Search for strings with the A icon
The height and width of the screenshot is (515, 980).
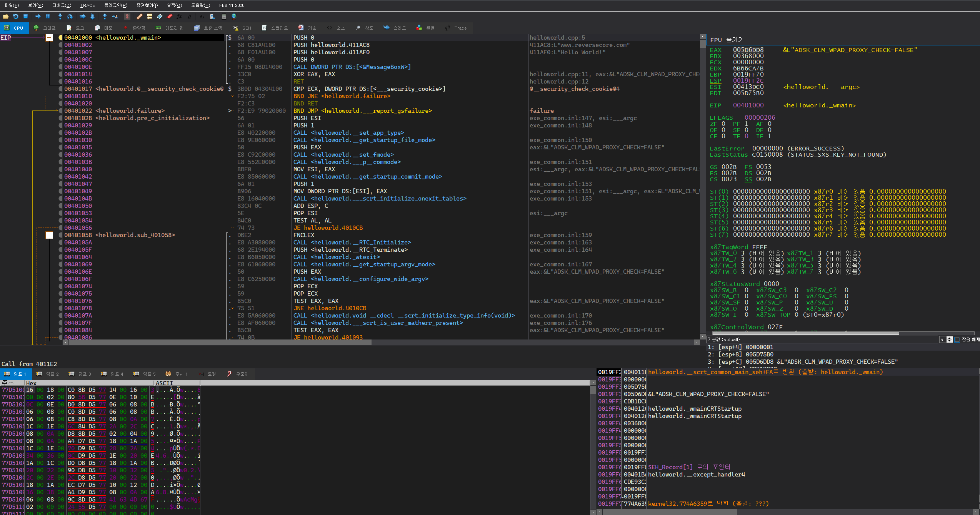(202, 17)
